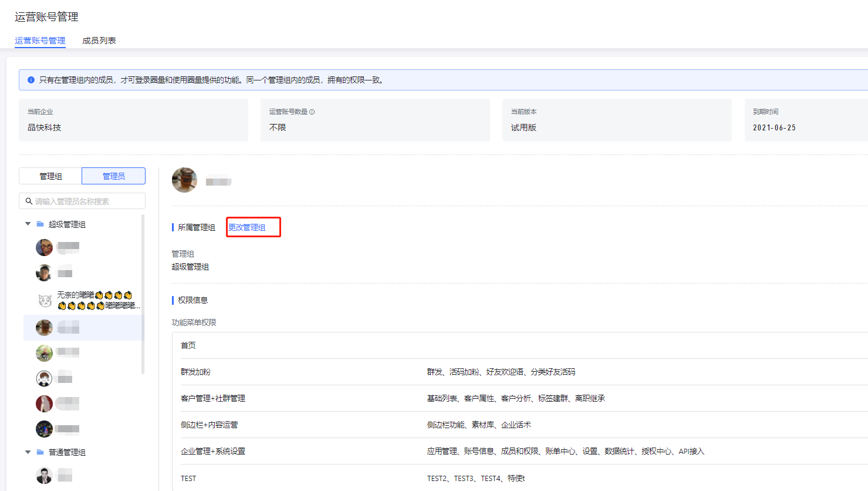The width and height of the screenshot is (868, 491).
Task: Click the info icon in the blue notice banner
Action: tap(31, 80)
